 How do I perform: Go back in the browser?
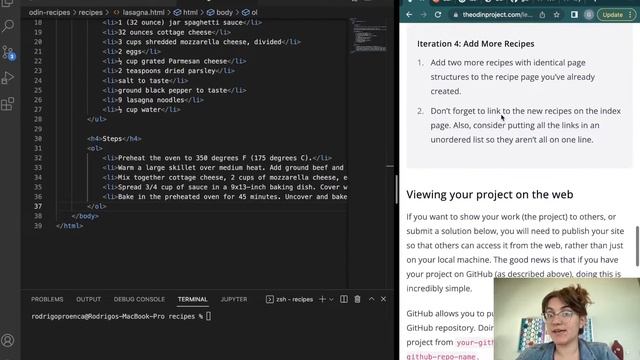409,15
